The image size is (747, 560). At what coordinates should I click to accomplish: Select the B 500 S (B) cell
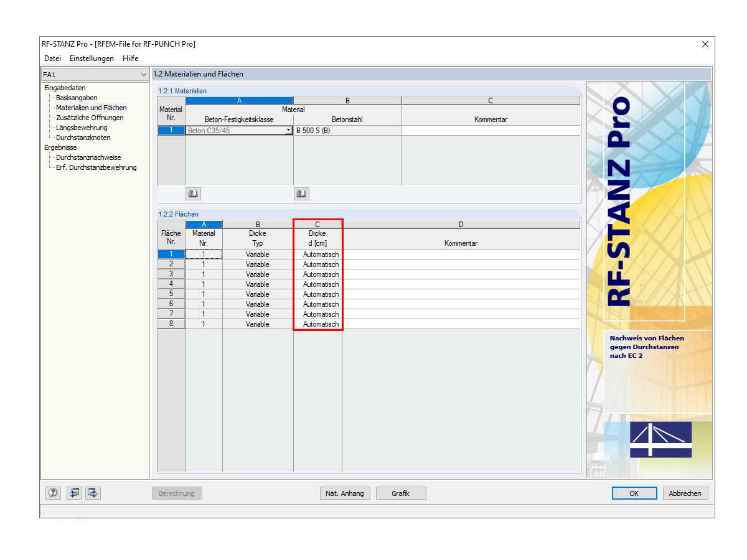[347, 131]
